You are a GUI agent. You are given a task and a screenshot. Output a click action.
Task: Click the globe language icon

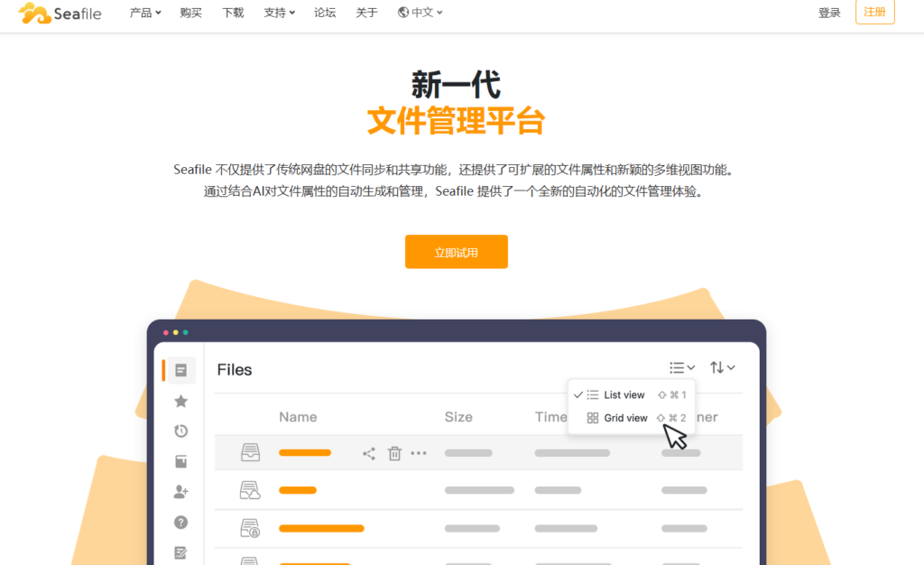click(403, 13)
